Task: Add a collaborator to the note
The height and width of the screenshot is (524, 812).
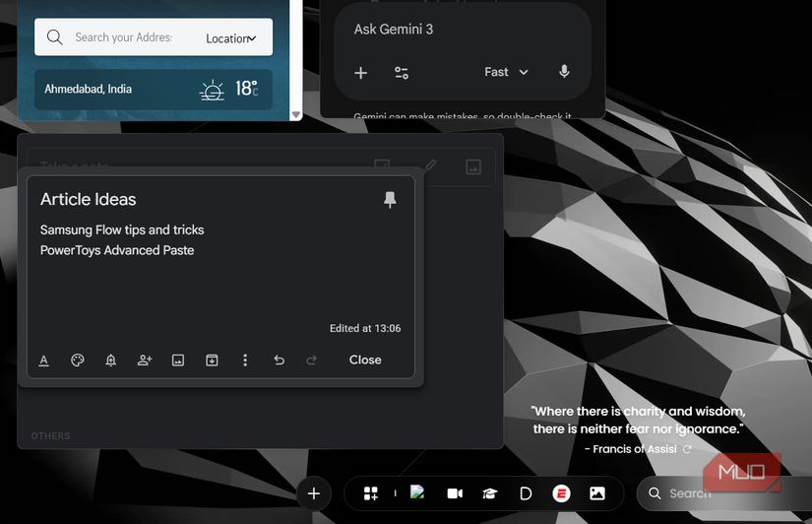Action: click(x=145, y=360)
